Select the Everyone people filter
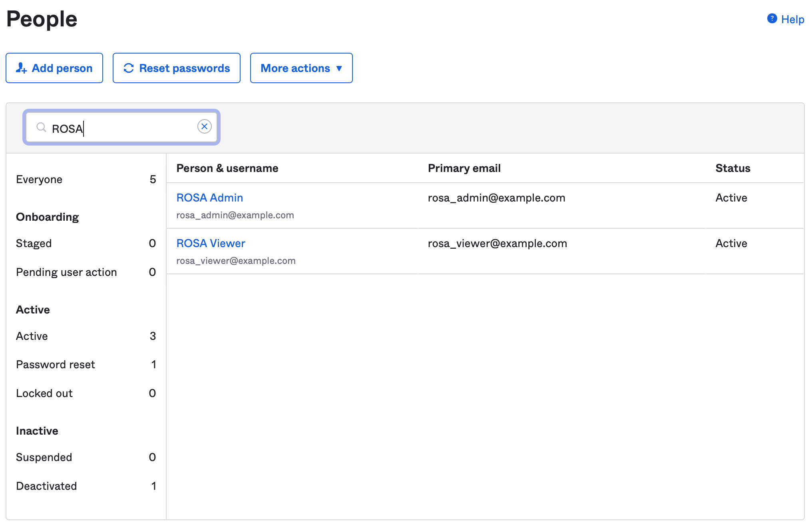 (39, 179)
